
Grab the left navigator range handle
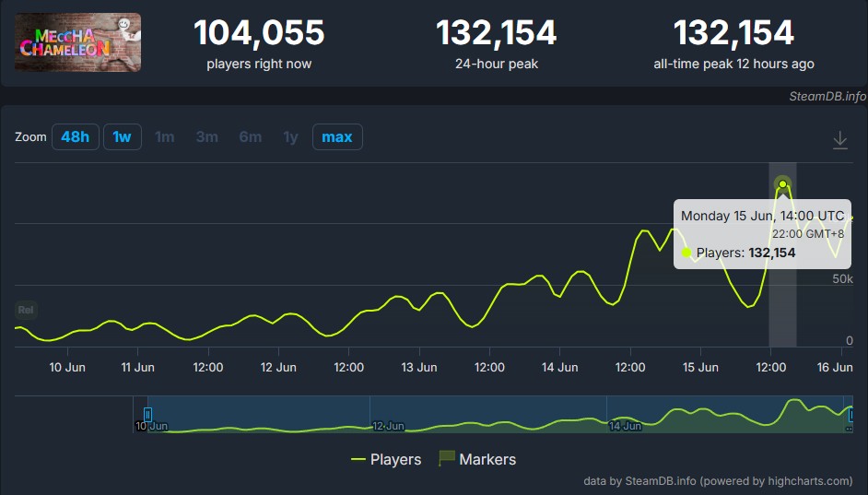(x=147, y=414)
